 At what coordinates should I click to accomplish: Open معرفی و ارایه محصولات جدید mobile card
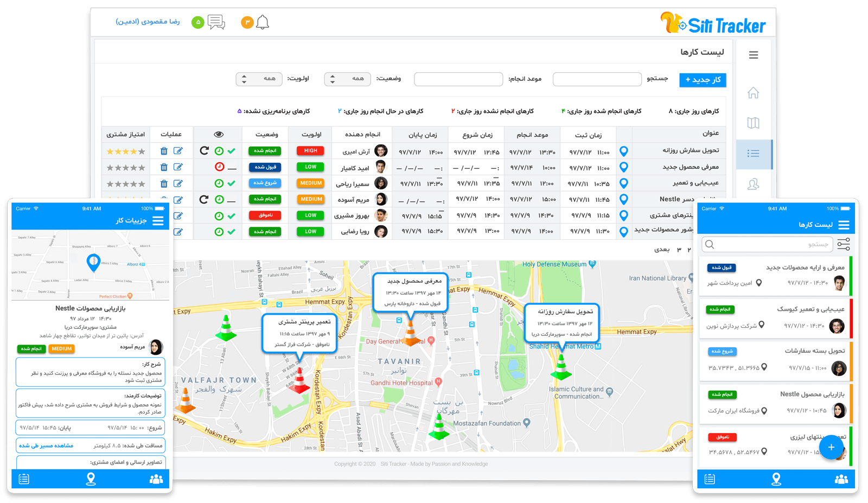(x=776, y=276)
